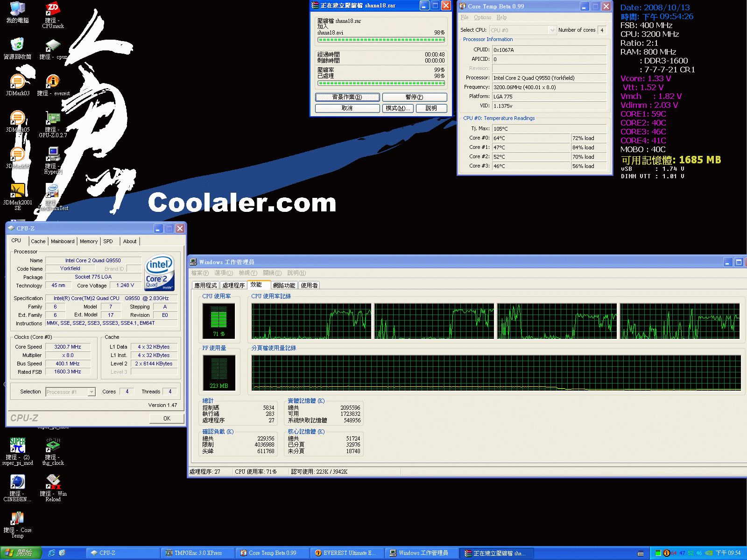
Task: Switch to EVEREST Ultimate taskbar item
Action: (x=347, y=553)
